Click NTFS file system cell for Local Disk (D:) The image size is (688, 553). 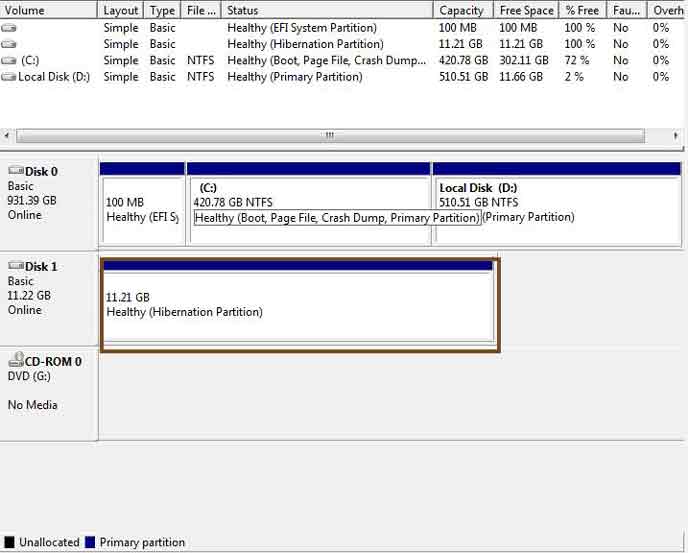(201, 77)
